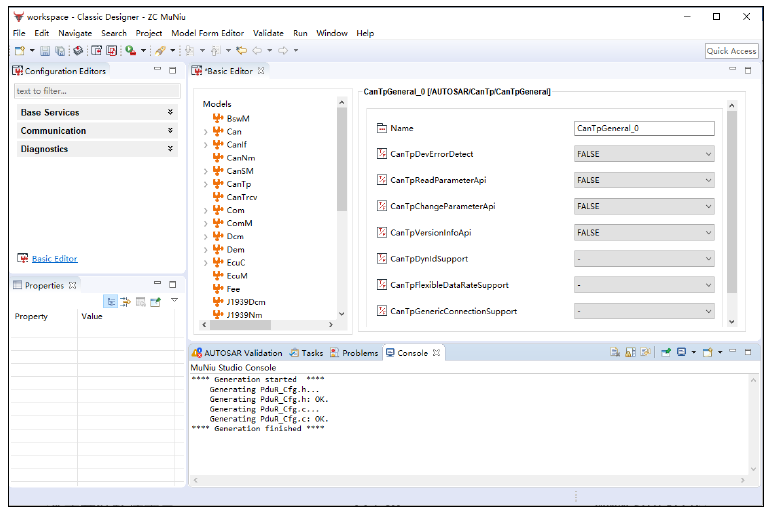768x516 pixels.
Task: Click the Previous Annotation toolbar icon
Action: coord(216,50)
